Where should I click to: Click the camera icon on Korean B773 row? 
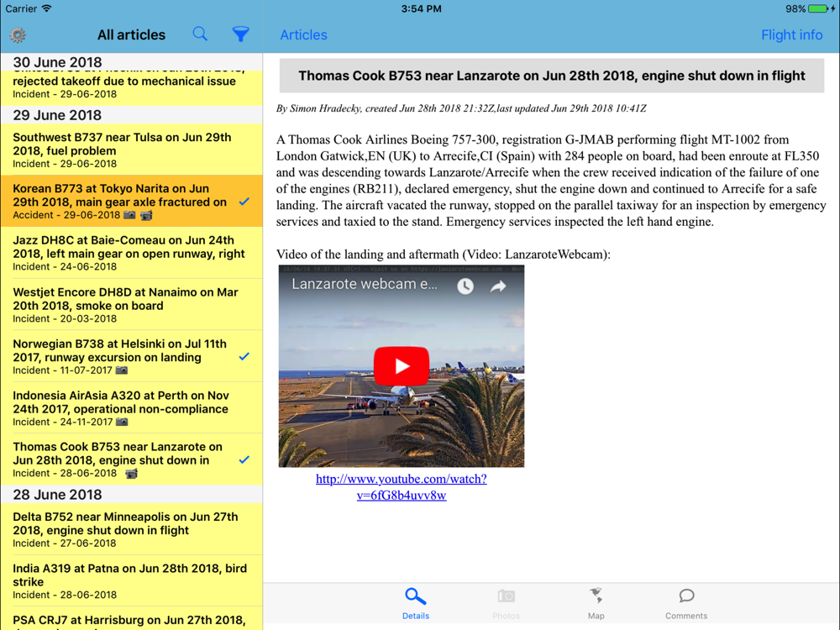point(129,215)
